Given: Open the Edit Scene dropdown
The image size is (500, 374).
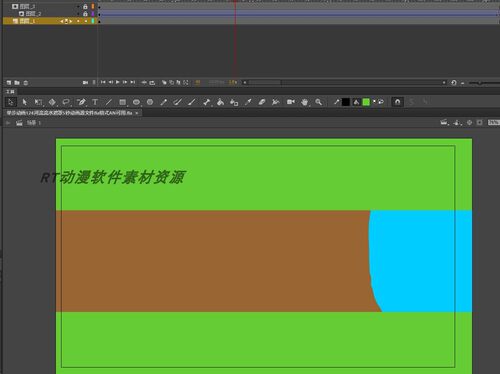Looking at the screenshot, I should coord(444,123).
